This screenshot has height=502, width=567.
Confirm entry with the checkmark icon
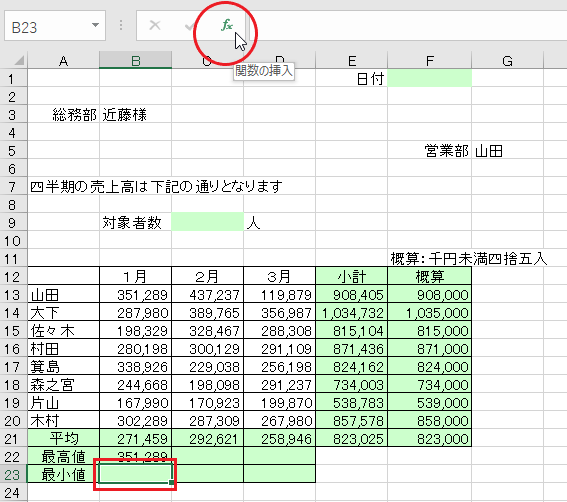pos(189,26)
